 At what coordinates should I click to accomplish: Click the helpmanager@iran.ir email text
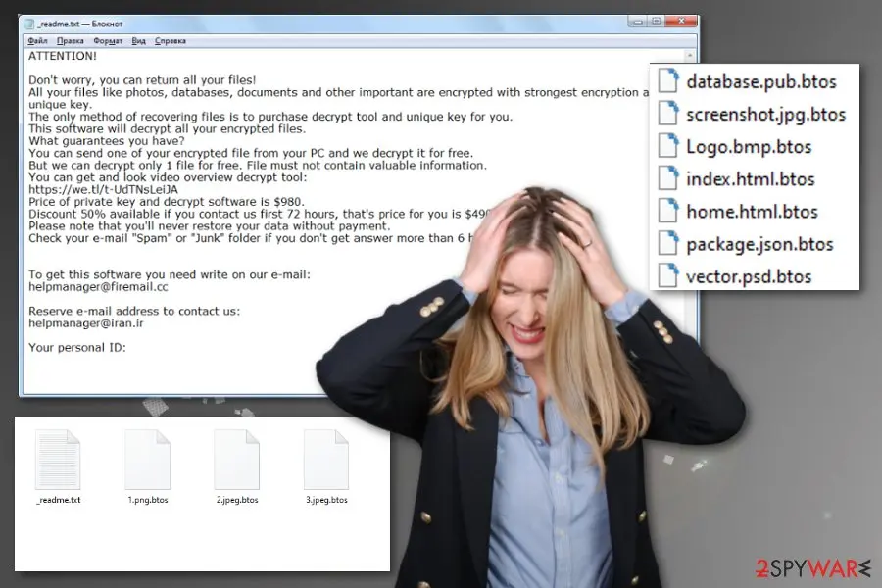(86, 323)
